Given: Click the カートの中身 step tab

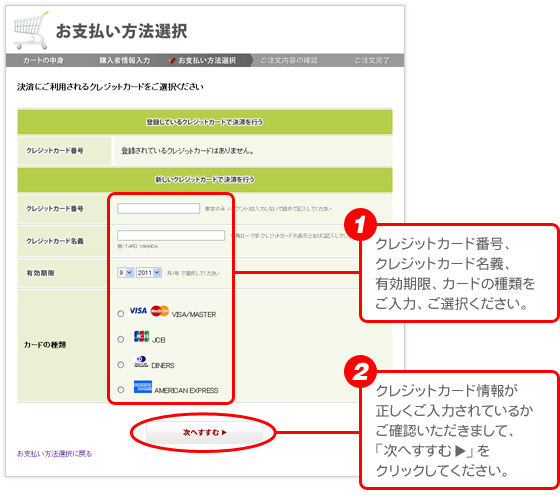Looking at the screenshot, I should click(x=43, y=60).
